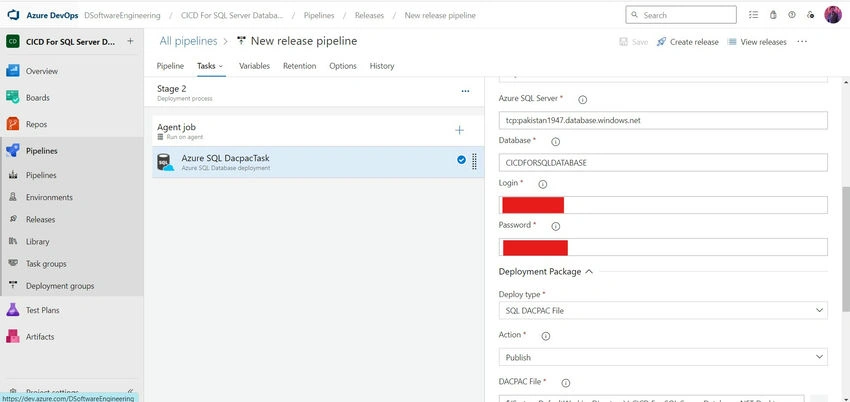
Task: Switch to the Retention tab
Action: (x=299, y=66)
